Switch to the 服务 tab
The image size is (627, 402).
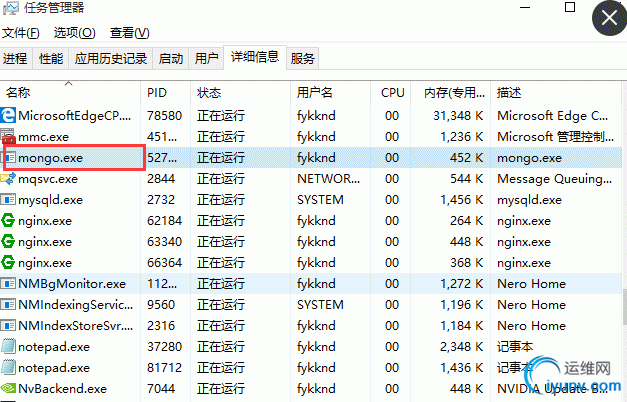pyautogui.click(x=303, y=59)
